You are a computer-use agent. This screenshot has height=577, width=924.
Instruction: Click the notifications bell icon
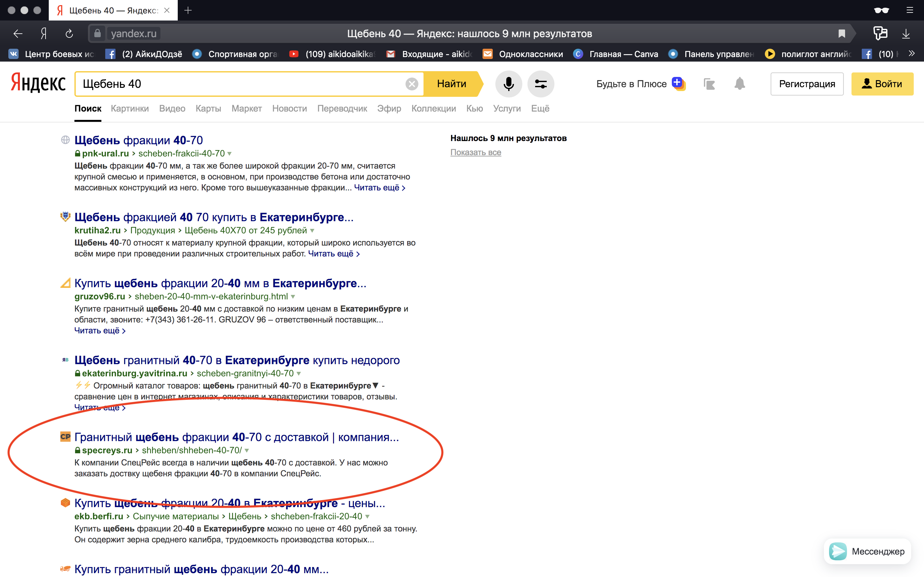[x=740, y=84]
